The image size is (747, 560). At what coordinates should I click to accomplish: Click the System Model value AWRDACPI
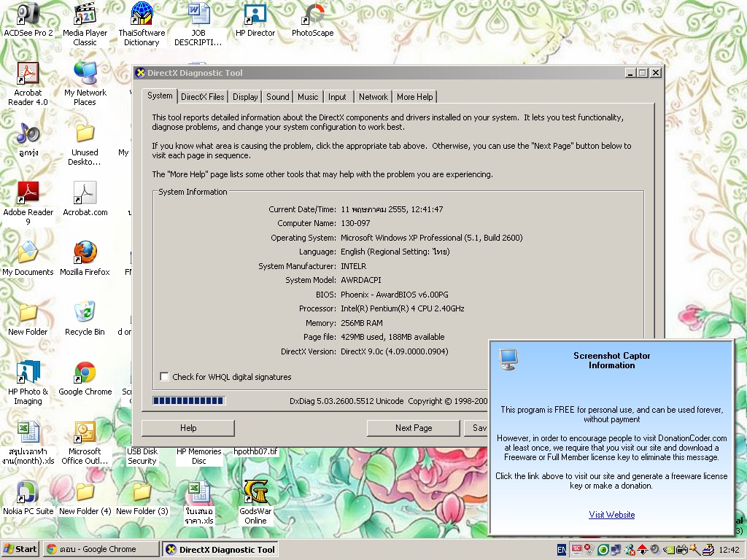click(x=360, y=280)
